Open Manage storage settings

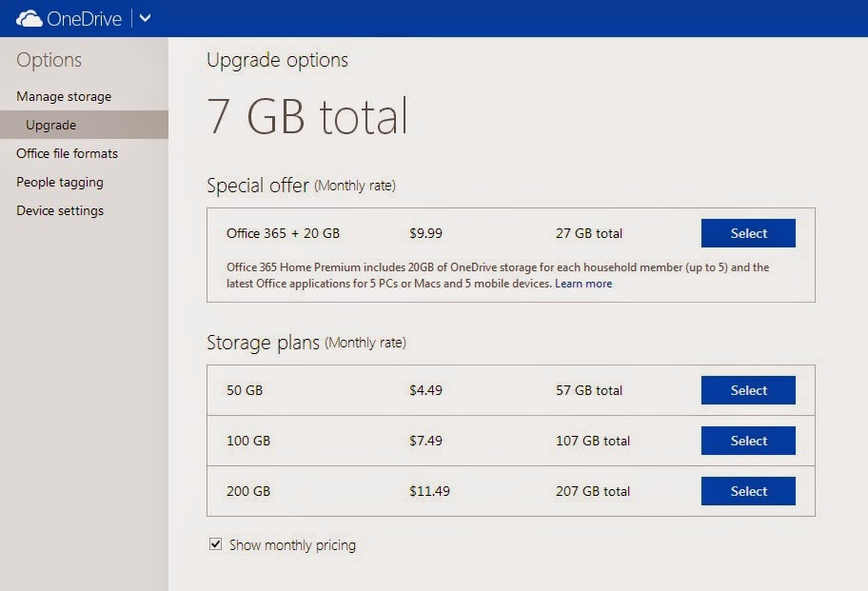tap(63, 96)
